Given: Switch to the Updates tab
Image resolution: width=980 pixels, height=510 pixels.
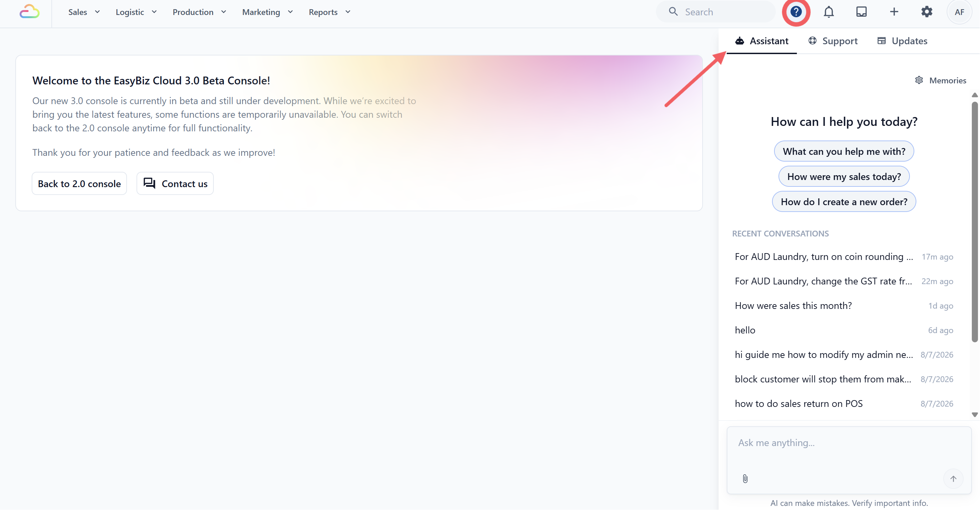Looking at the screenshot, I should click(902, 41).
